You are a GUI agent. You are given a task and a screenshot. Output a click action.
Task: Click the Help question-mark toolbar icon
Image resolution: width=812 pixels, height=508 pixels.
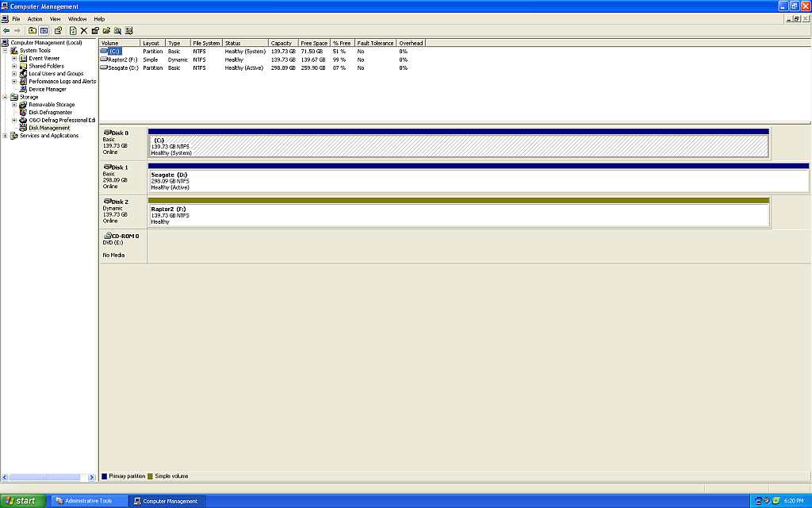pos(58,31)
